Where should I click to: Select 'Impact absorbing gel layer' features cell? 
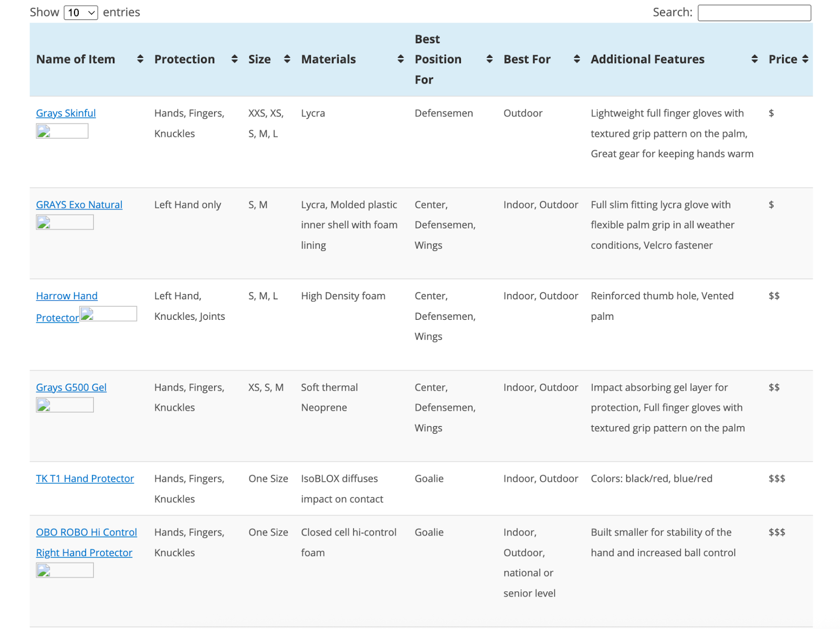tap(668, 407)
